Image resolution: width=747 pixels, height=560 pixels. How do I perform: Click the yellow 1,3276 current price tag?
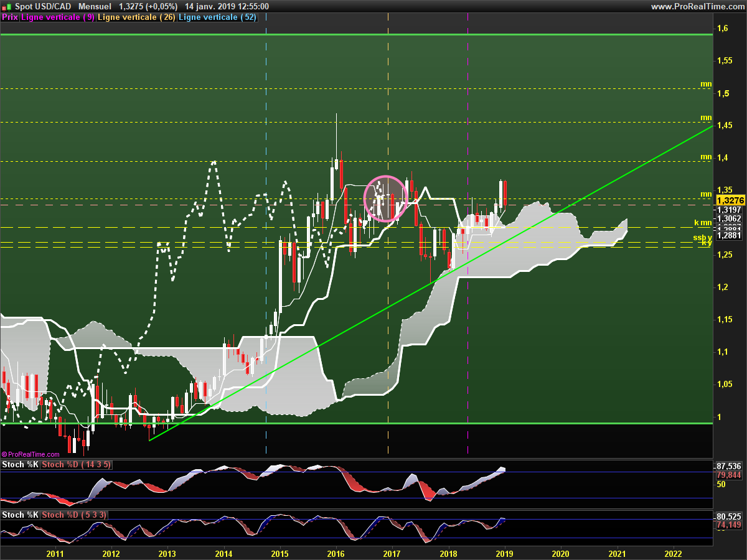pos(731,200)
